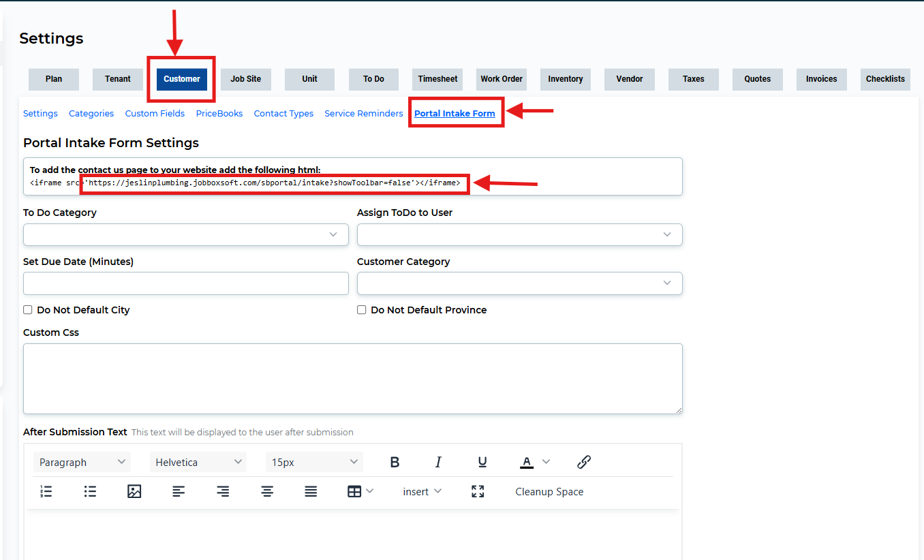This screenshot has width=924, height=560.
Task: Open the Inventory settings tab
Action: click(566, 79)
